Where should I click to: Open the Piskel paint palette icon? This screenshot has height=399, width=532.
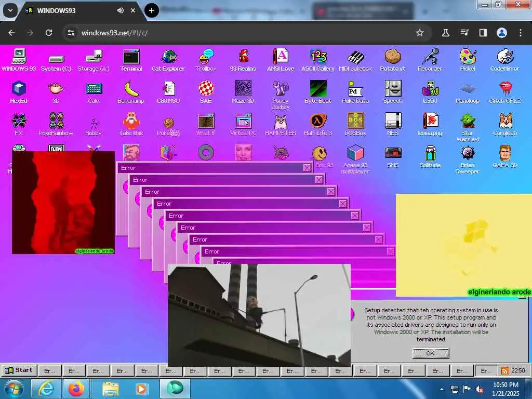pos(468,60)
